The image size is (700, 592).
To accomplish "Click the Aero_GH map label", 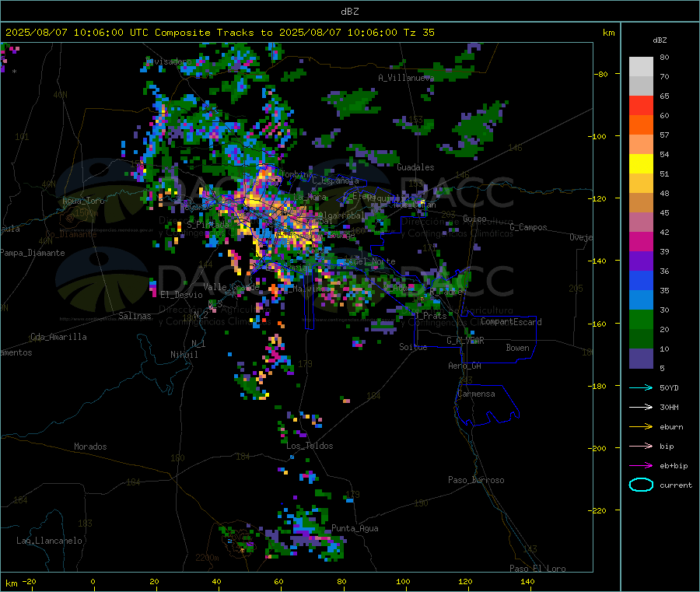I will [464, 366].
